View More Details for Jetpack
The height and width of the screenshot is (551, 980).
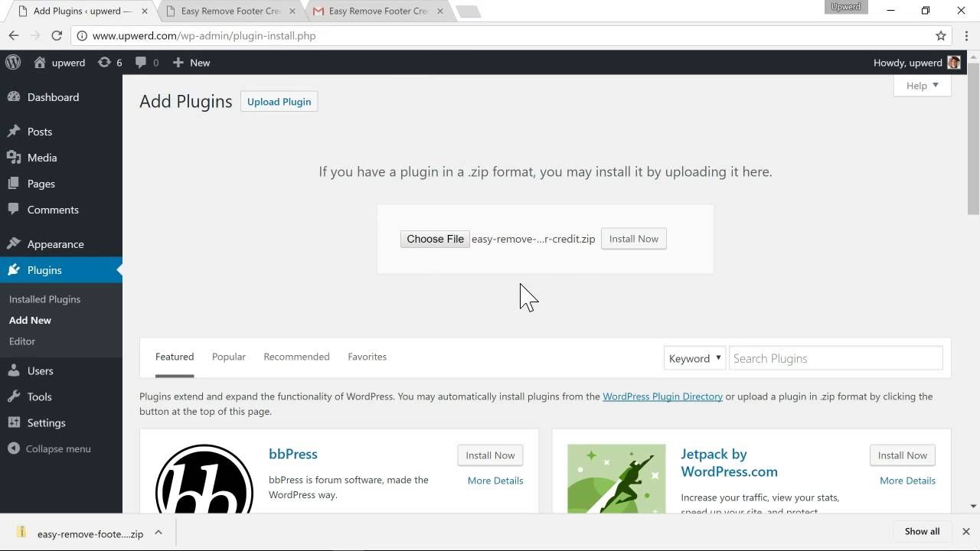tap(907, 481)
